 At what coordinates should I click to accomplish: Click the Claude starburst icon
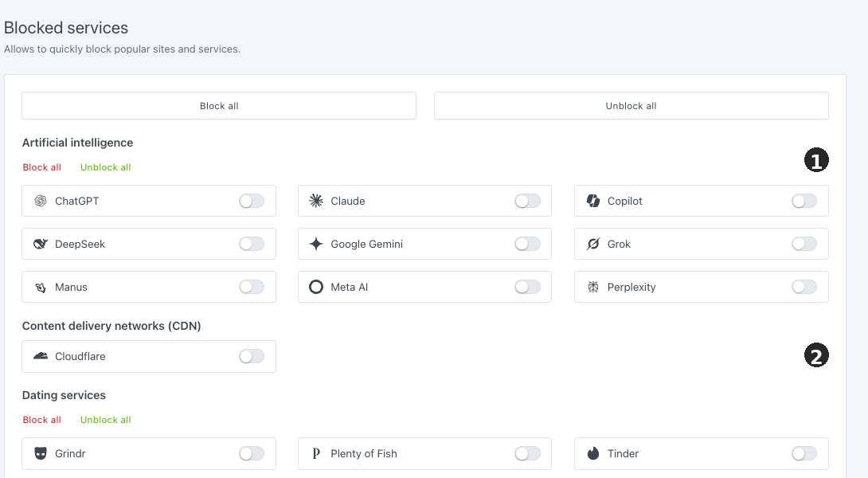(316, 201)
